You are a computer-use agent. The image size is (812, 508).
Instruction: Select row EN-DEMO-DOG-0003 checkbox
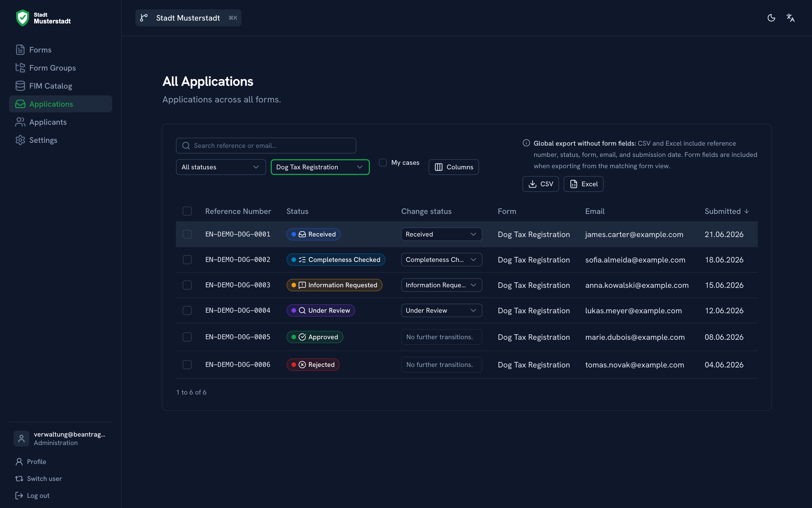187,285
